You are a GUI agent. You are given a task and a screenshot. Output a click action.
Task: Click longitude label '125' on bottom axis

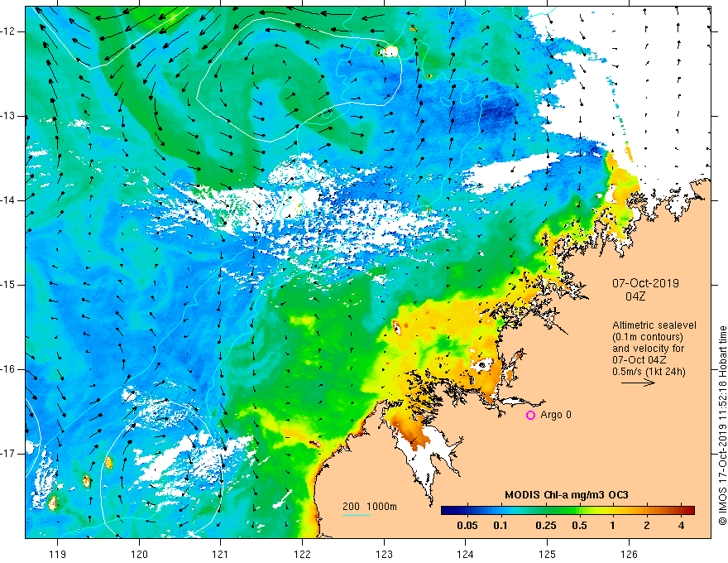(x=547, y=554)
